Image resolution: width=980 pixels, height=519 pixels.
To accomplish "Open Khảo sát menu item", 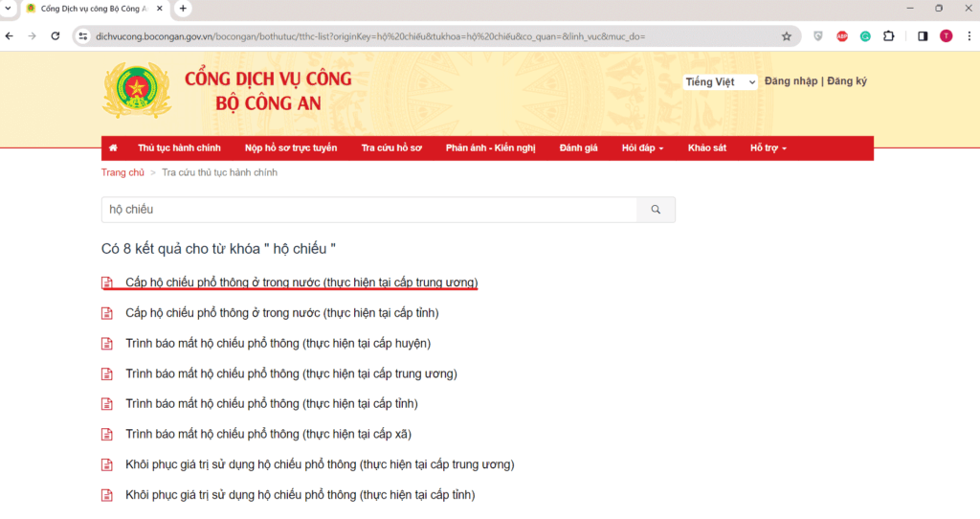I will click(x=707, y=148).
